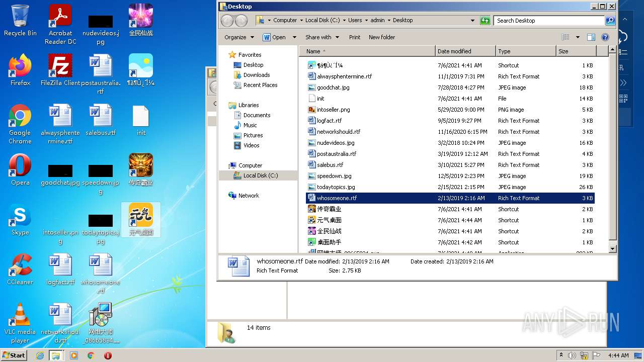
Task: Sort by Name column header
Action: coord(367,51)
